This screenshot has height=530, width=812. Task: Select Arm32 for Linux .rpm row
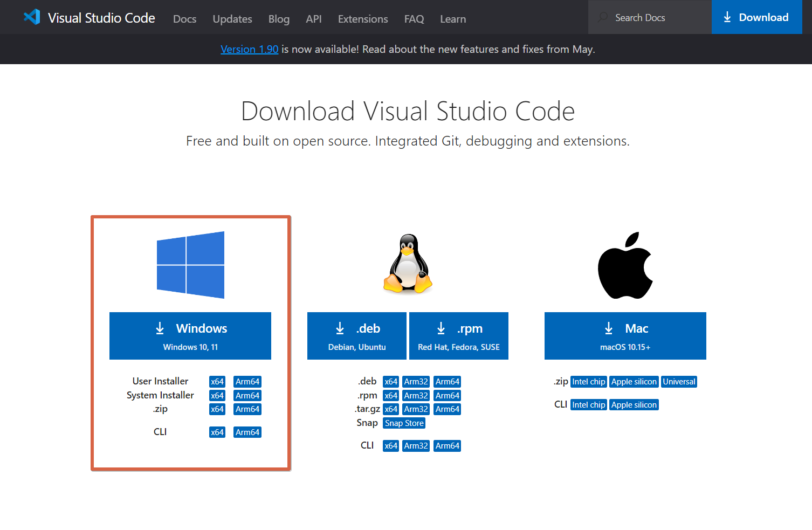point(416,396)
